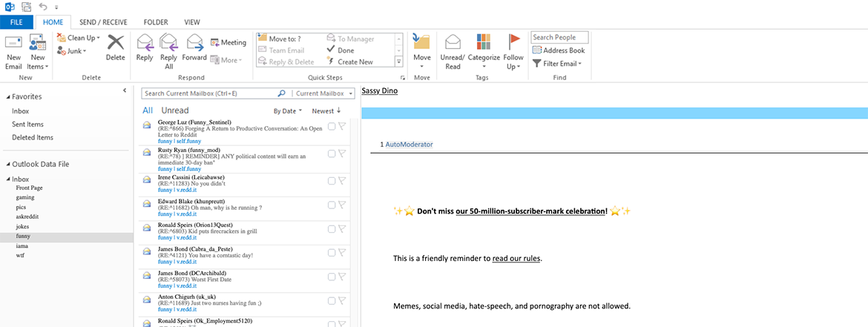Flag the Rusty Ryan message

pyautogui.click(x=342, y=153)
